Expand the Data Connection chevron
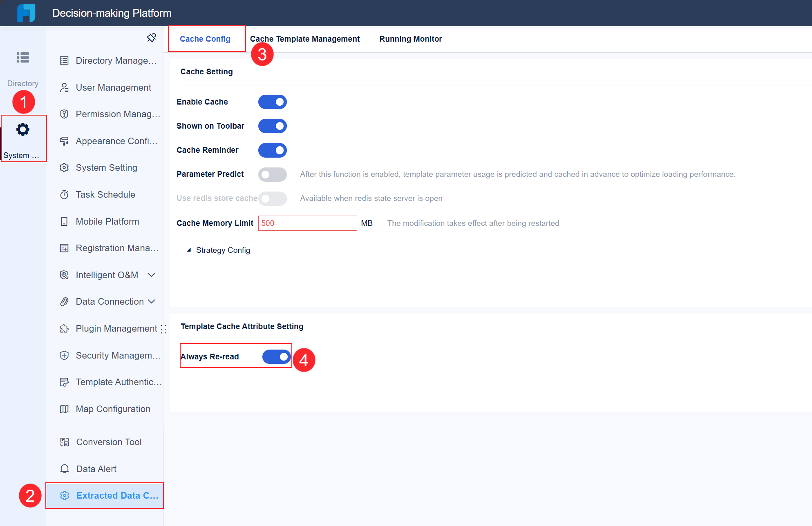The width and height of the screenshot is (812, 526). click(152, 301)
